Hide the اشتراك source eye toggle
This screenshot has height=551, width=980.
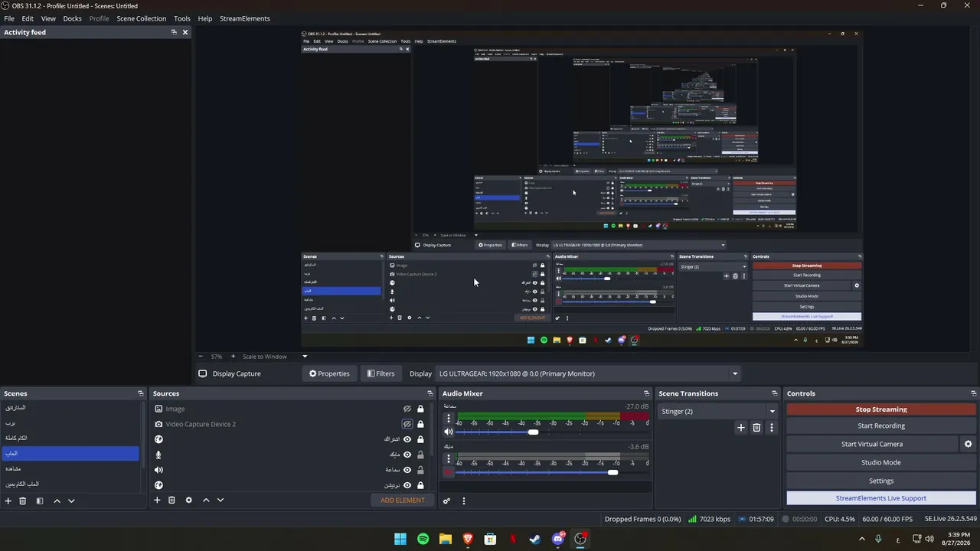click(x=407, y=439)
